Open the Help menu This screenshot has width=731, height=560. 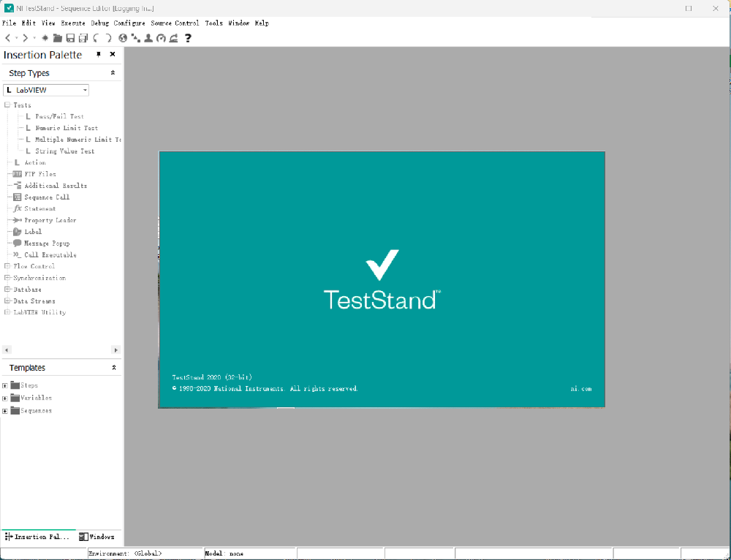coord(262,23)
